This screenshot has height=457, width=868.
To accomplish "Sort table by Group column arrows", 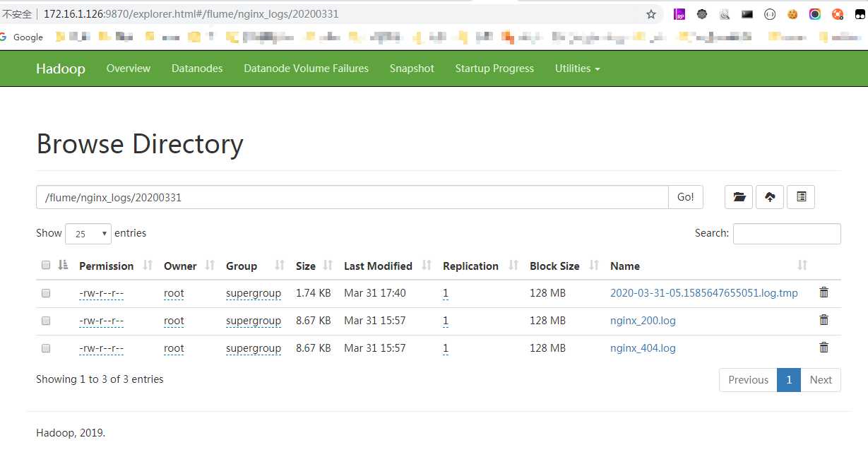I will pos(280,266).
